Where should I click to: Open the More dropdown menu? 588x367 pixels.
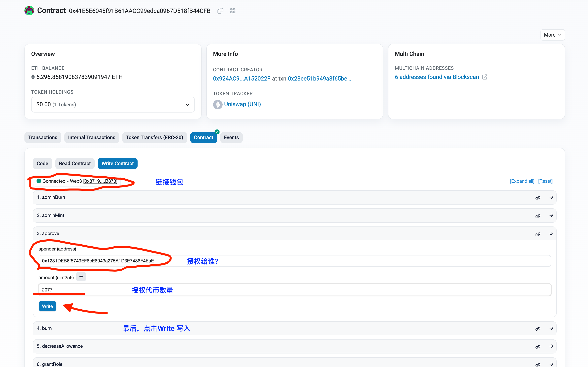click(553, 35)
